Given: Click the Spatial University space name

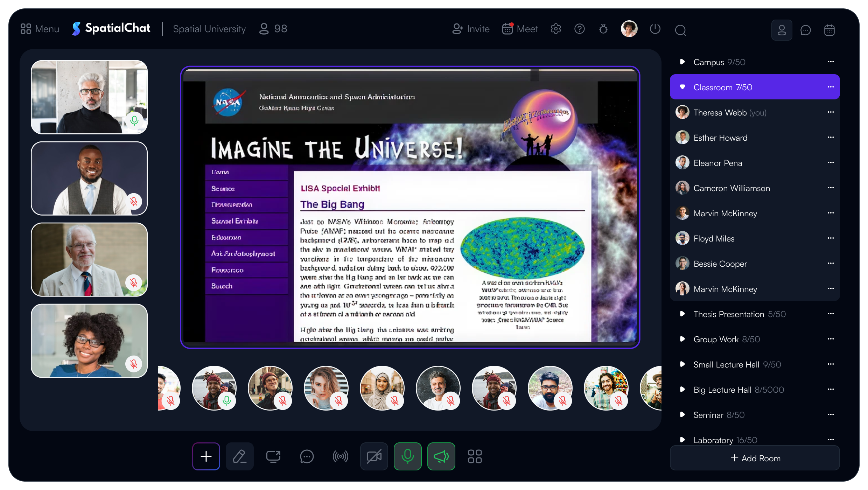Looking at the screenshot, I should click(209, 29).
